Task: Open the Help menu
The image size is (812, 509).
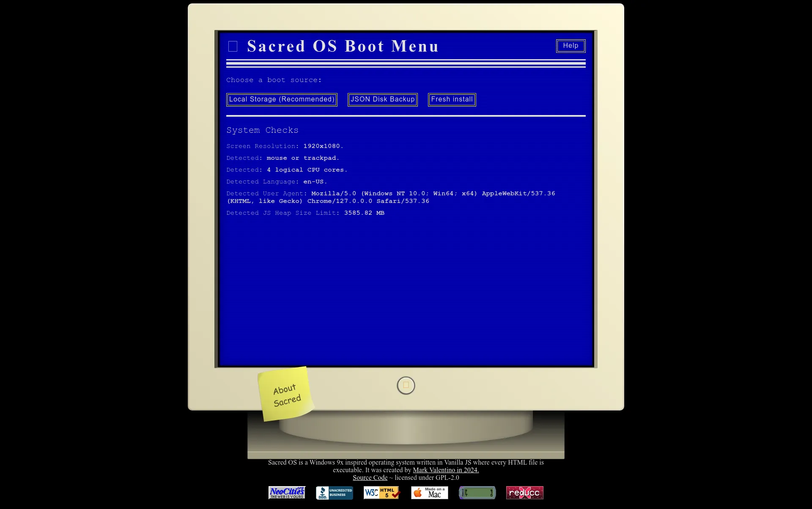Action: point(570,45)
